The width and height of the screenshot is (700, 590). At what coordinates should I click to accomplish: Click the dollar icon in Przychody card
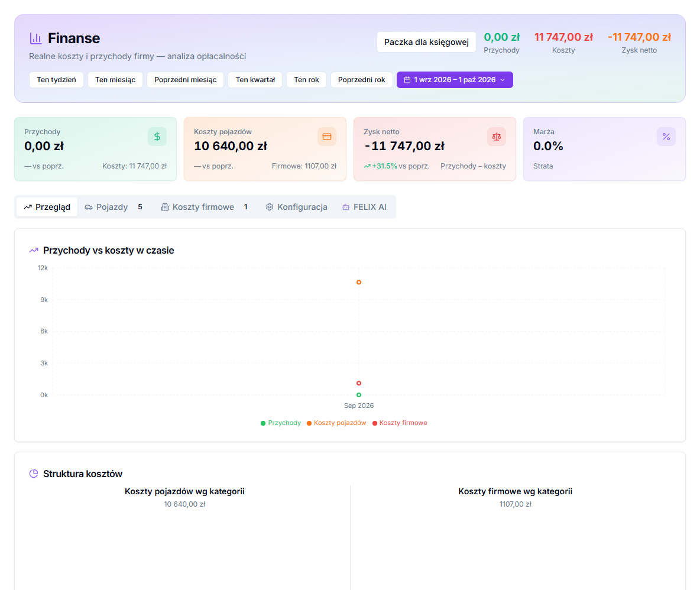pos(157,137)
